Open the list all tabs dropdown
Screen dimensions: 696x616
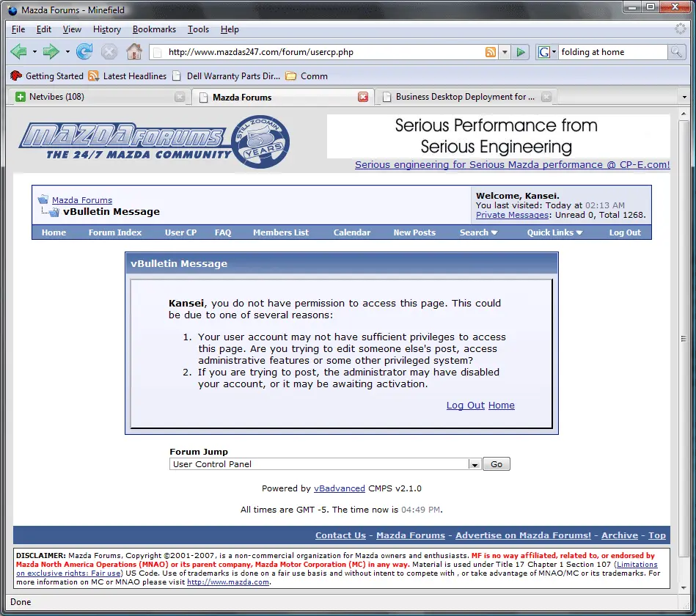(684, 97)
